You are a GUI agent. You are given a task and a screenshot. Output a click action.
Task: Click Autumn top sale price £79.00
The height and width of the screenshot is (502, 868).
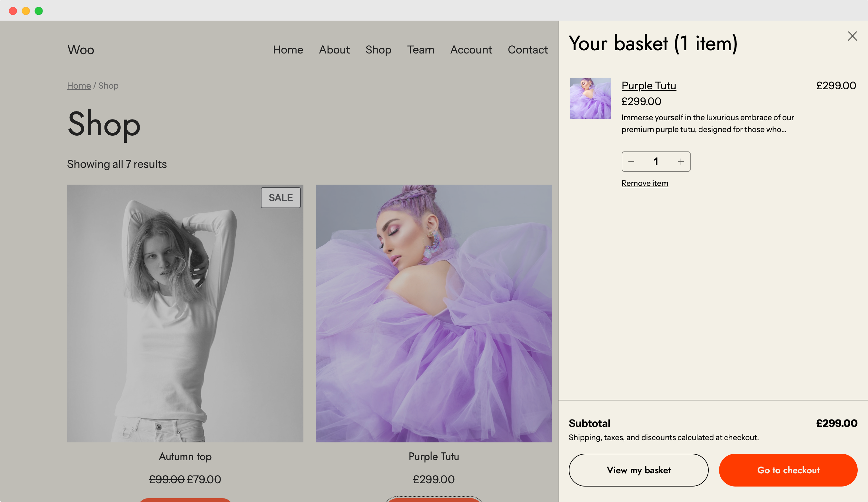(x=204, y=479)
